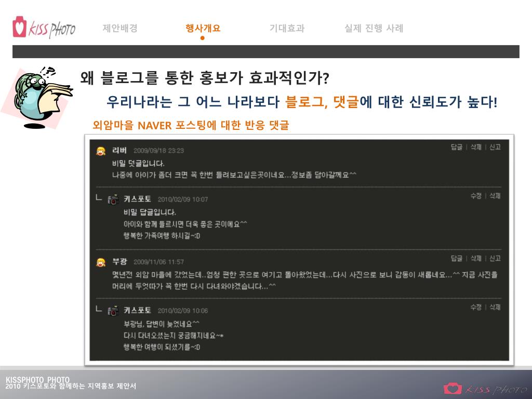Go to the 실제 진행 사례 tab

374,28
